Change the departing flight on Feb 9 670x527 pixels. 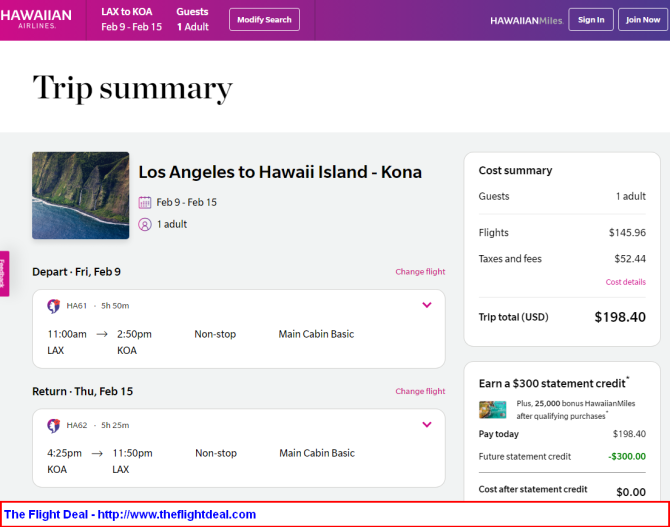click(420, 272)
